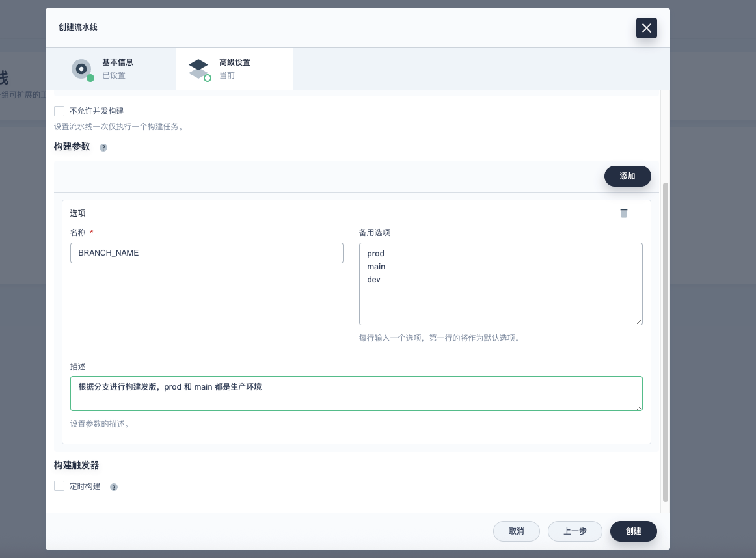
Task: Click the 取消 button
Action: tap(517, 531)
